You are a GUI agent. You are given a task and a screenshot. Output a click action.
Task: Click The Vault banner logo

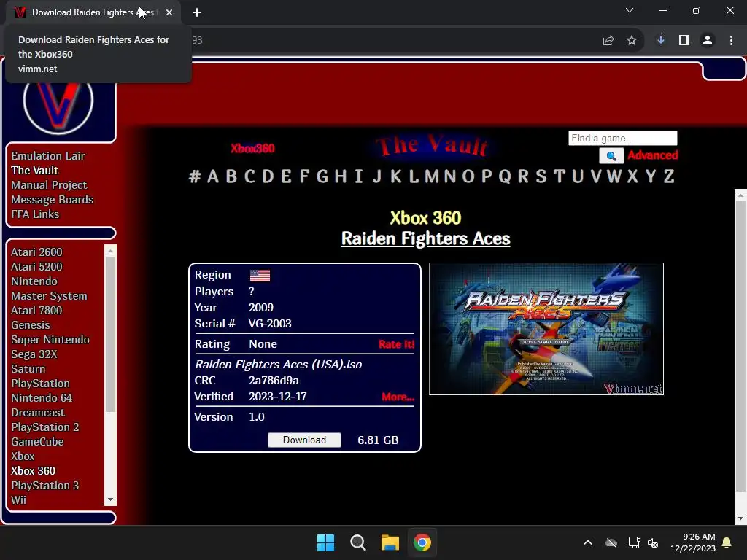[432, 146]
